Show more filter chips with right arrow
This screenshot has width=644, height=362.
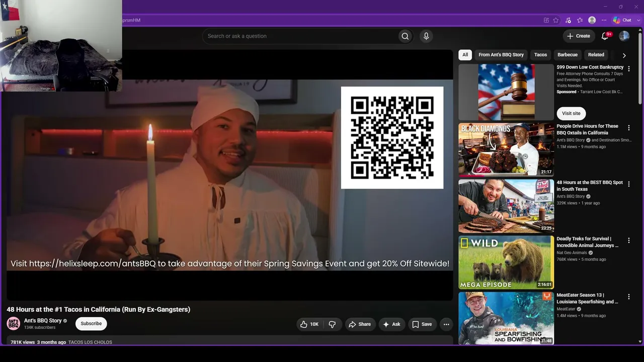(x=624, y=55)
